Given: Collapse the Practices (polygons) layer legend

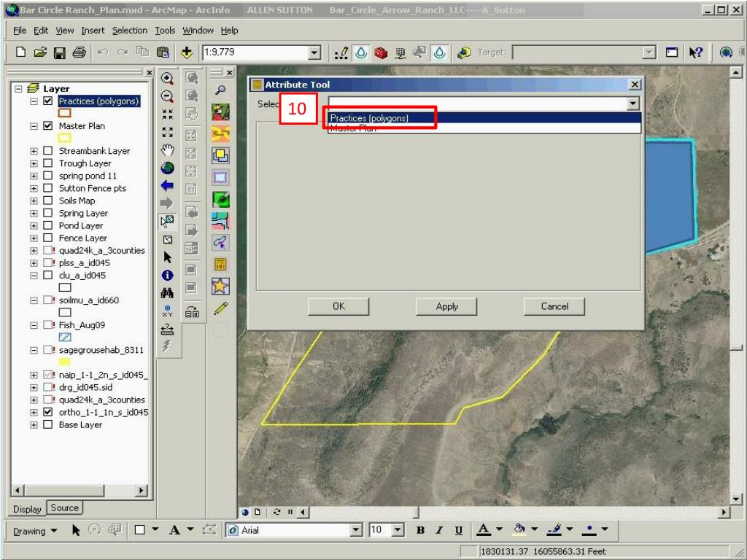Looking at the screenshot, I should (x=34, y=101).
